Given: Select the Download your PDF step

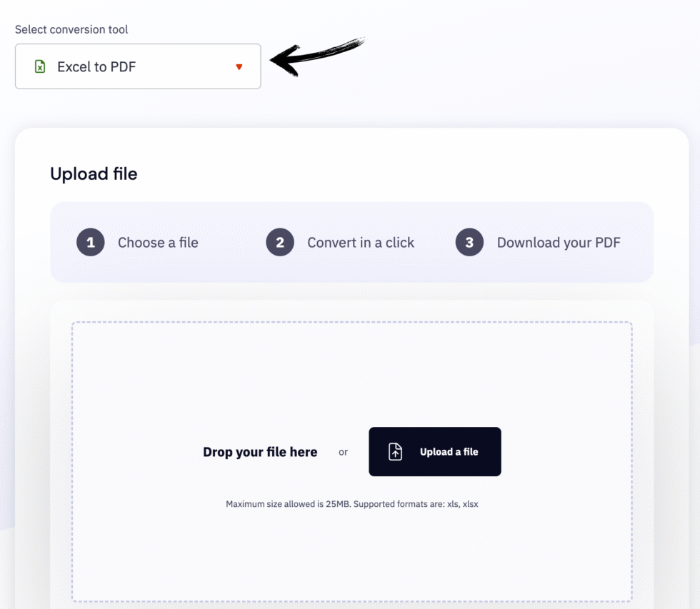Looking at the screenshot, I should pyautogui.click(x=559, y=242).
